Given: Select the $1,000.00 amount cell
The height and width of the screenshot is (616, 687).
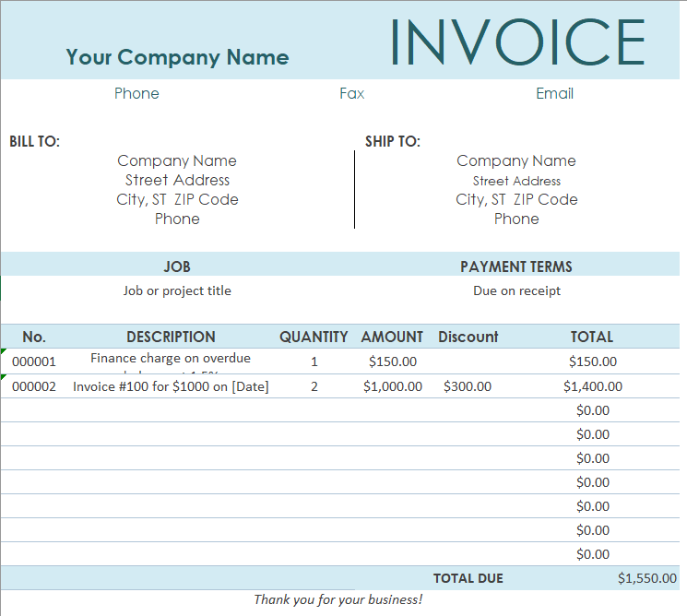Looking at the screenshot, I should point(393,386).
